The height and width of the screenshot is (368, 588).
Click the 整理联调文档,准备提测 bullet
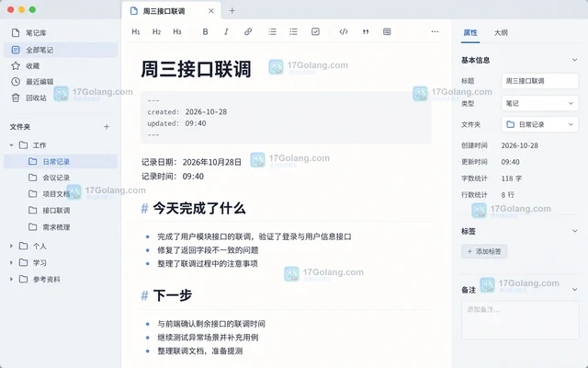[x=200, y=351]
